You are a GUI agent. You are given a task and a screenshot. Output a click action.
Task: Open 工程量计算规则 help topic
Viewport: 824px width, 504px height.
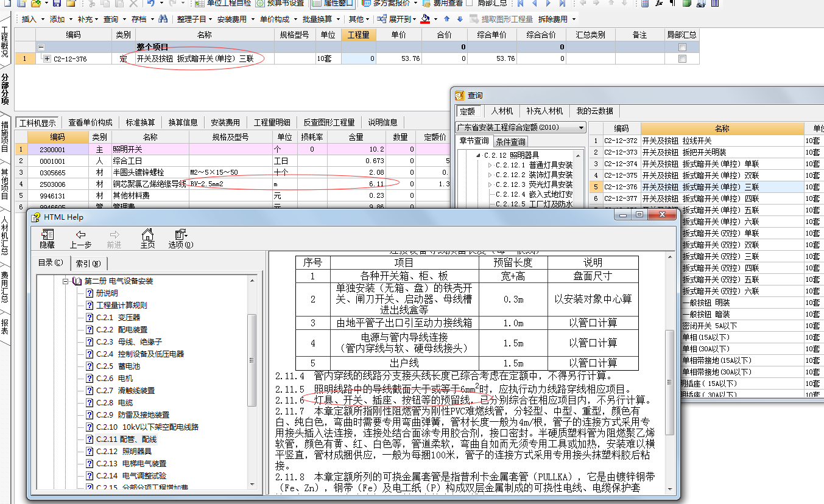pyautogui.click(x=122, y=305)
